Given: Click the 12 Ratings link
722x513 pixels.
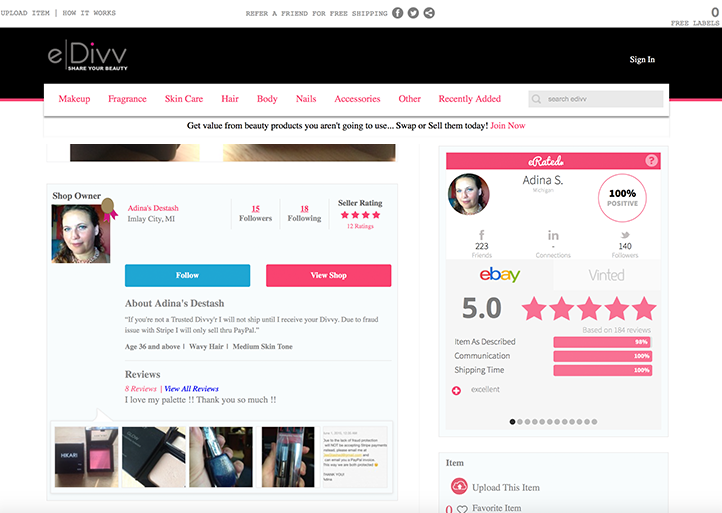Looking at the screenshot, I should tap(360, 226).
